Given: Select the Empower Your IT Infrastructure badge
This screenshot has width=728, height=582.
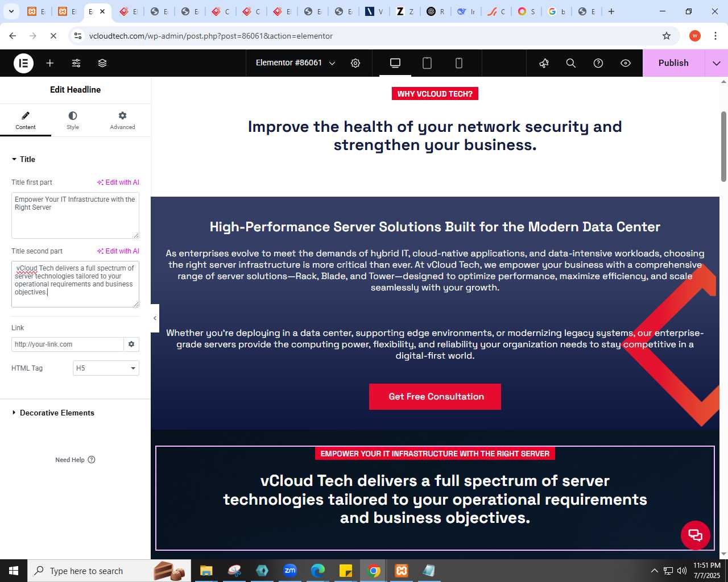Looking at the screenshot, I should point(435,454).
